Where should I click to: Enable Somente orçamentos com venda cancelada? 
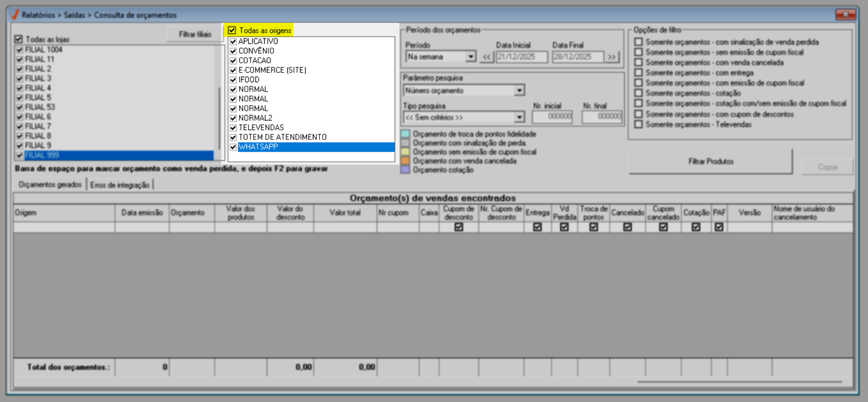click(638, 62)
